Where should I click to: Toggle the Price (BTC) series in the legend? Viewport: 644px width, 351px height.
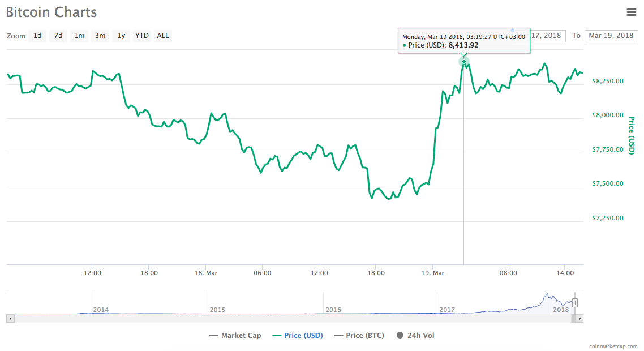point(359,335)
